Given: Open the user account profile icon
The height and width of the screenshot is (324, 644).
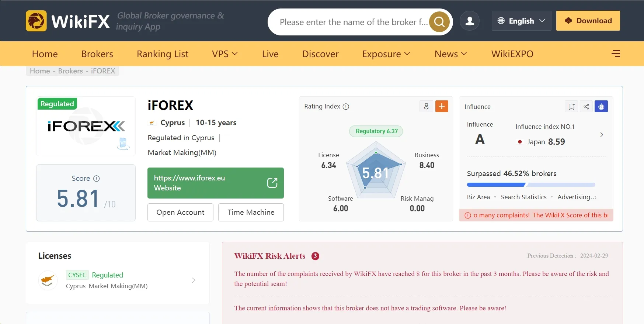Looking at the screenshot, I should (x=470, y=21).
